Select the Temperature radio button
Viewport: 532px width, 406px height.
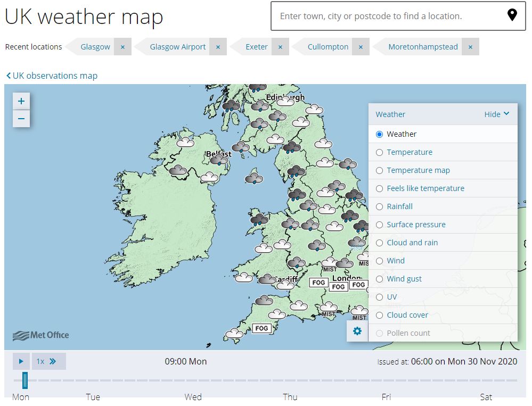(379, 152)
